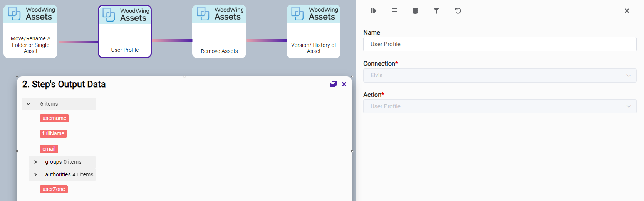Screen dimensions: 644x201
Task: Select the username output tag
Action: (x=54, y=118)
